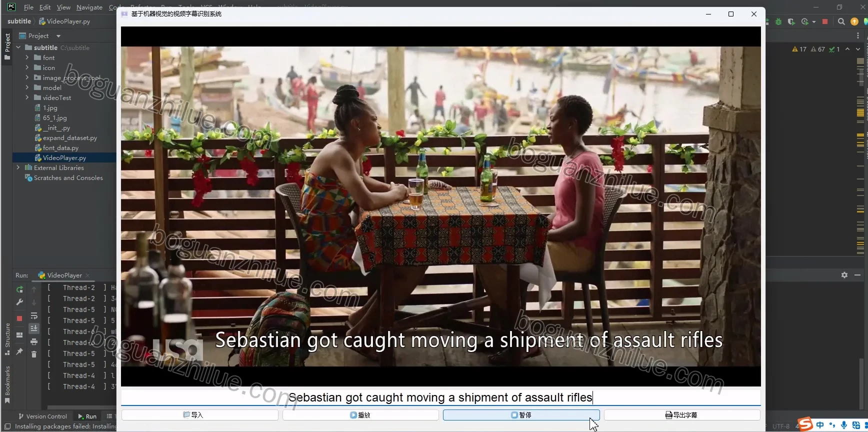Screen dimensions: 868x432
Task: Click the 导出字幕 export subtitles button
Action: [682, 415]
